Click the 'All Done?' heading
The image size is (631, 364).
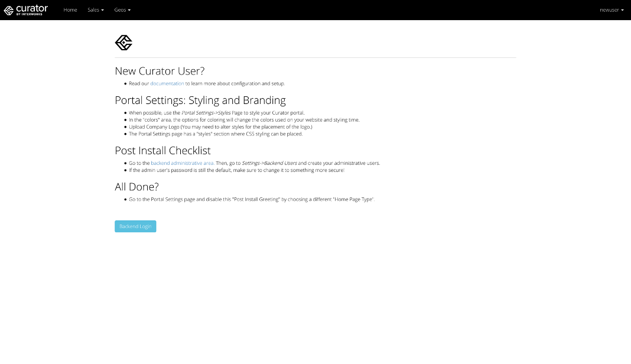click(137, 187)
